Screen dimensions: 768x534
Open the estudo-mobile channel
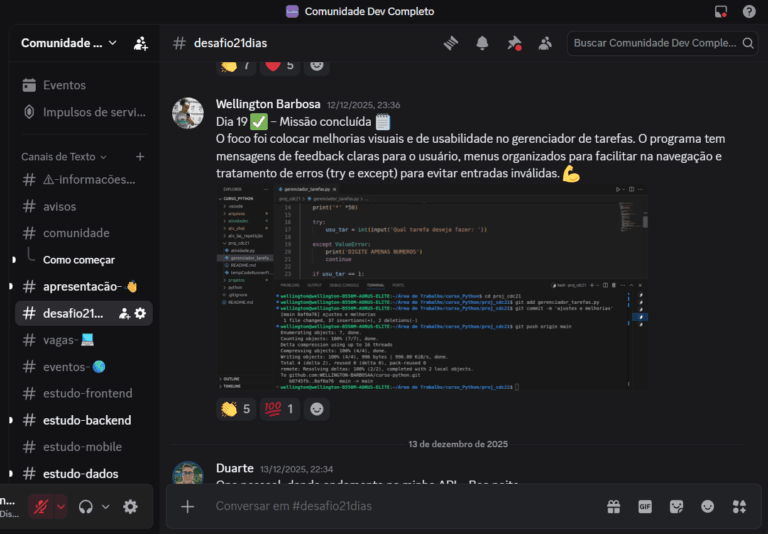tap(83, 447)
